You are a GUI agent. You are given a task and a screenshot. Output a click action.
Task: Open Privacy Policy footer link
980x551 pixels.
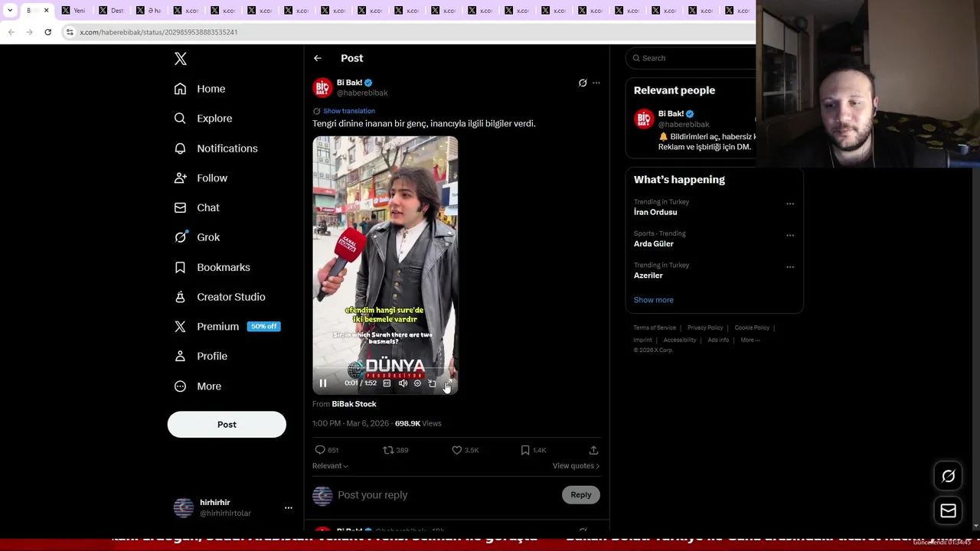[x=705, y=328]
